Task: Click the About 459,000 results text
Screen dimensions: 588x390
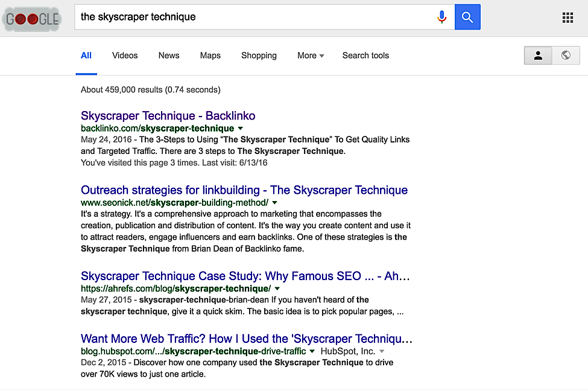Action: pyautogui.click(x=150, y=90)
